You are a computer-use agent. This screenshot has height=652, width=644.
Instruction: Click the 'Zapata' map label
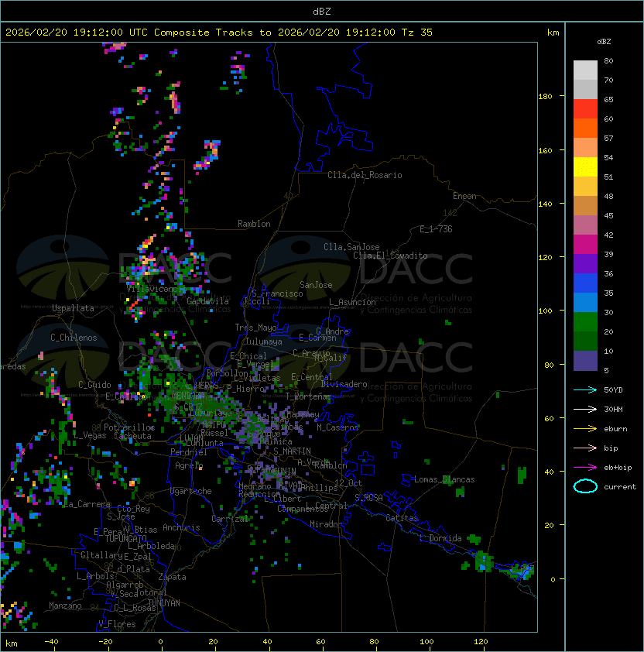pos(172,577)
